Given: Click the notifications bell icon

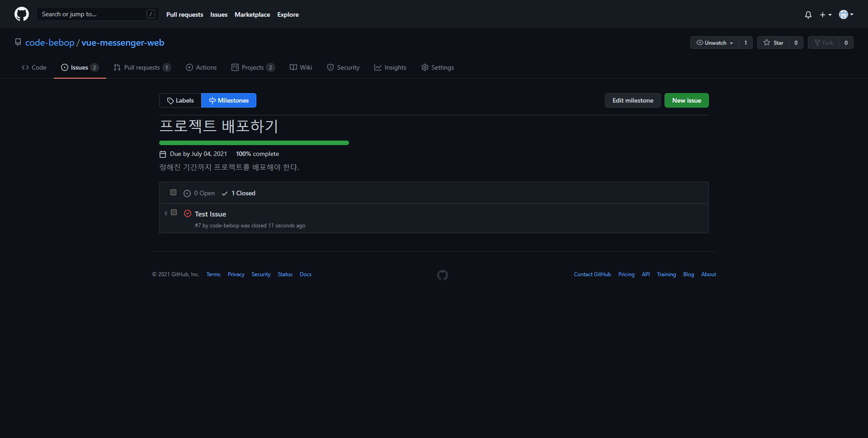Looking at the screenshot, I should (x=808, y=14).
